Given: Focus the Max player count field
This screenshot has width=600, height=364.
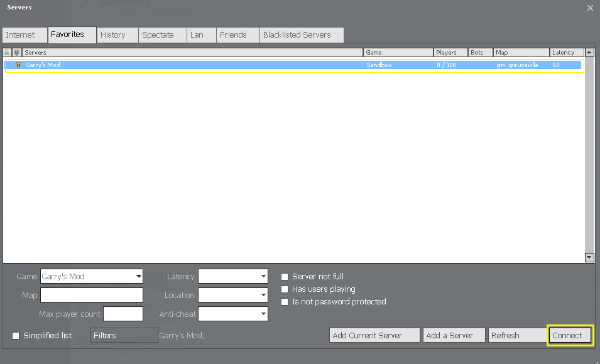Looking at the screenshot, I should pyautogui.click(x=123, y=314).
